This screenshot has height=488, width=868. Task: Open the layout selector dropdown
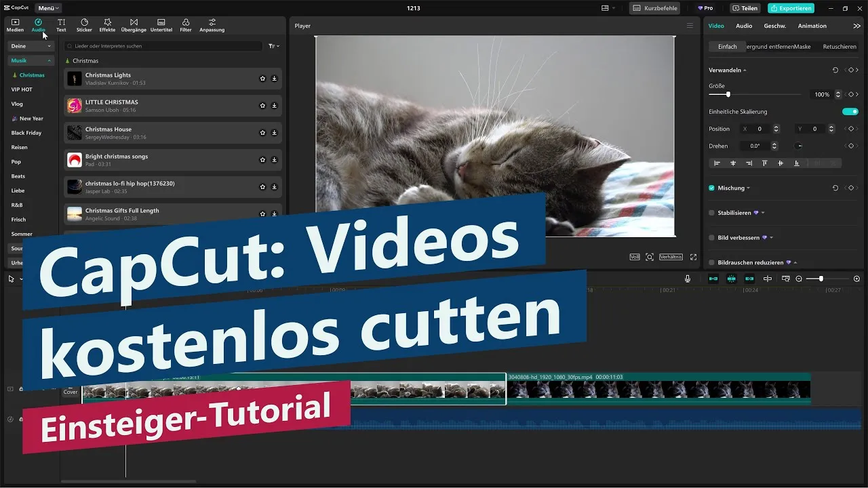[x=608, y=8]
